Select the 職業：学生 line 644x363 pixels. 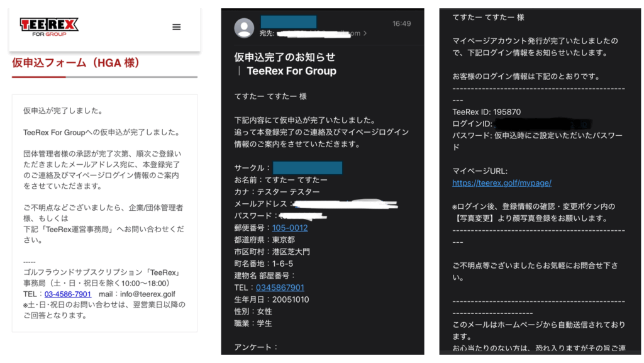tap(253, 323)
